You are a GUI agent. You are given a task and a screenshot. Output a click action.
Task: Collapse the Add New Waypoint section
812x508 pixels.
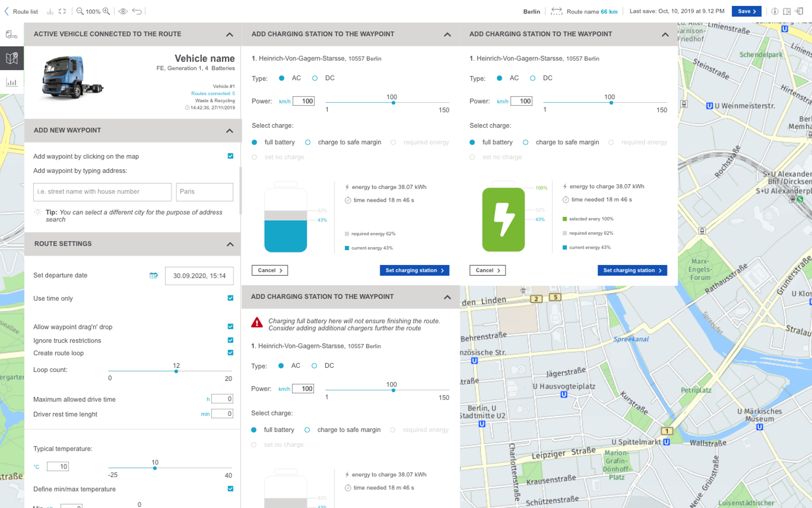click(x=230, y=131)
